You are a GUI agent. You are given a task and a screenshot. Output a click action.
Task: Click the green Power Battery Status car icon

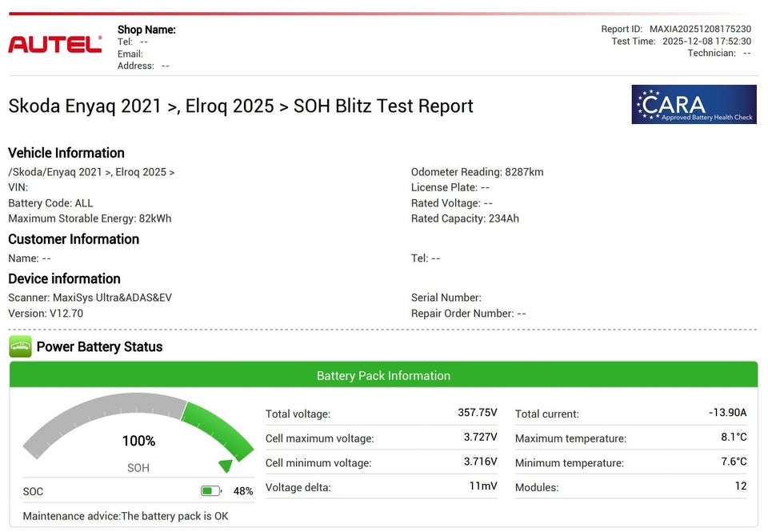[20, 346]
